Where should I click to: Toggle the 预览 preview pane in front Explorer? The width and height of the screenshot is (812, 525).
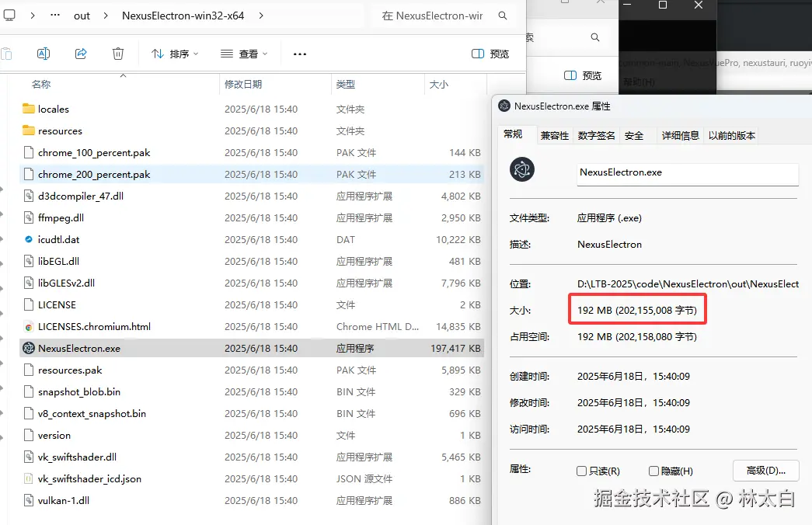click(490, 54)
